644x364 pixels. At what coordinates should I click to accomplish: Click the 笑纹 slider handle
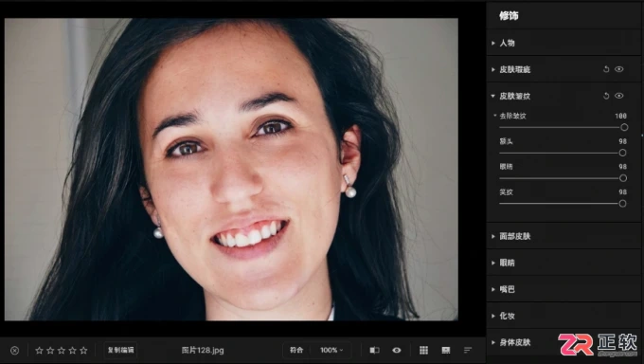(x=622, y=204)
